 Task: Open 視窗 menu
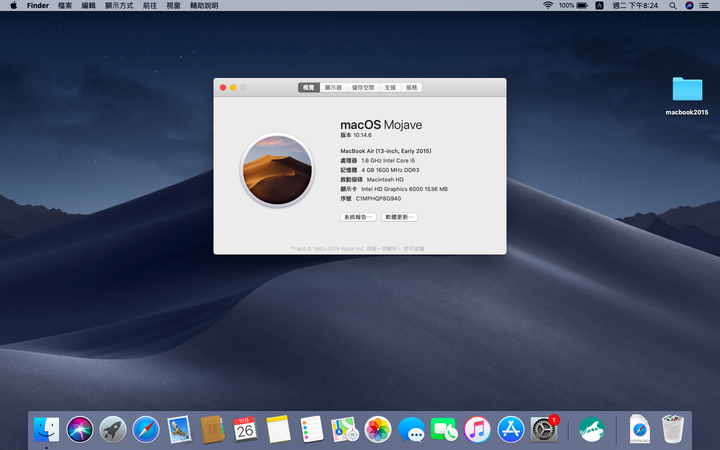[174, 6]
